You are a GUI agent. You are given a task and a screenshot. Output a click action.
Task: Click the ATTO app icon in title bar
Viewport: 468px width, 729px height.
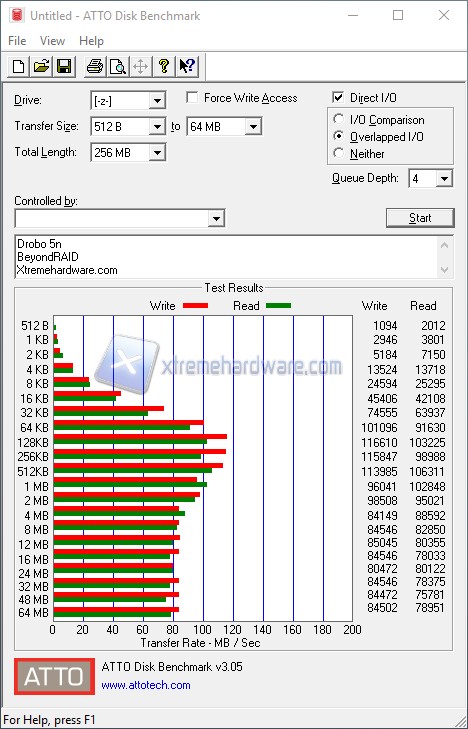point(17,16)
